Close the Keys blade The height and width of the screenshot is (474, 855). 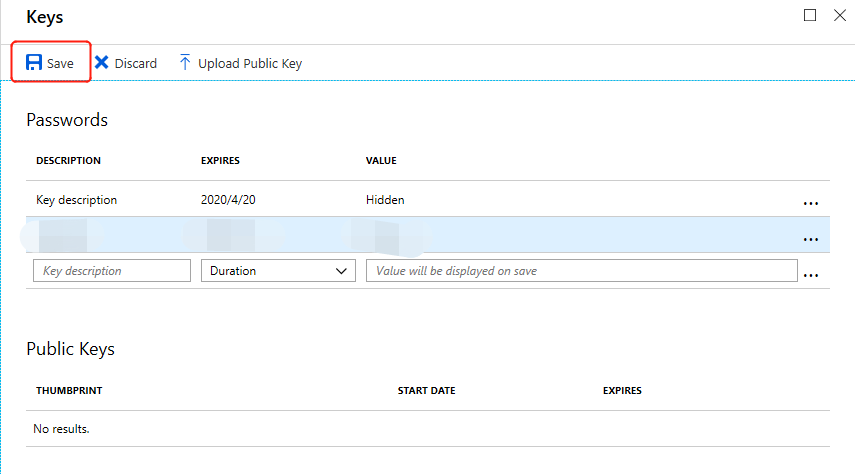click(840, 15)
